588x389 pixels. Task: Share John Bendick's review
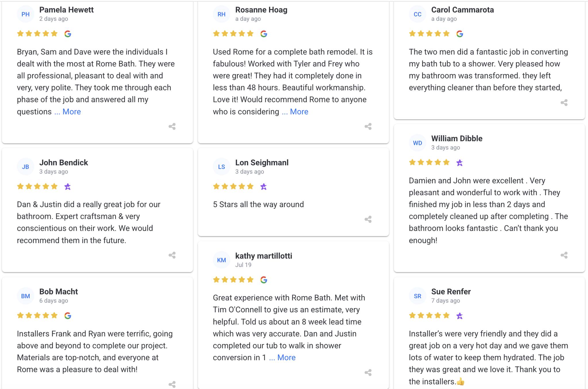click(172, 255)
